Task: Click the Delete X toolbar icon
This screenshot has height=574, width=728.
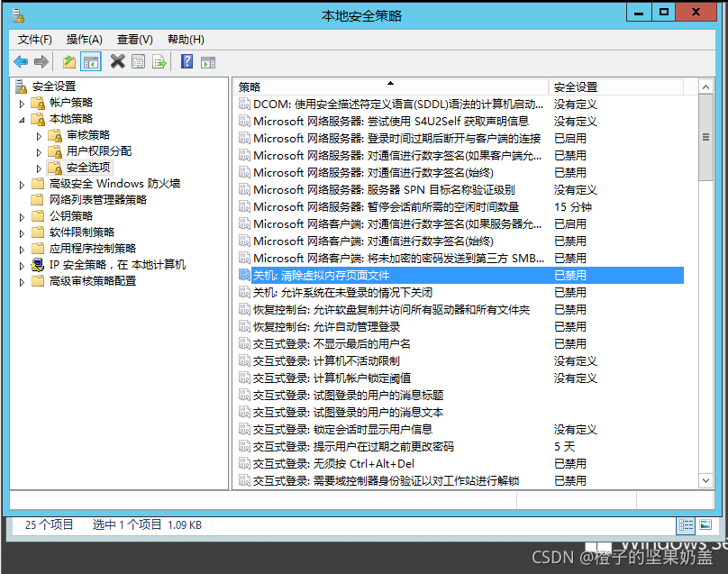Action: 117,61
